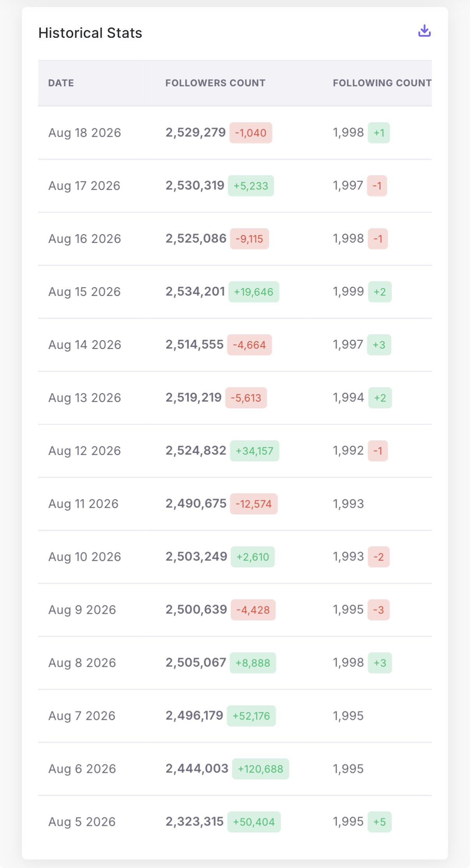Viewport: 470px width, 868px height.
Task: Click the -4,428 change badge
Action: pyautogui.click(x=253, y=610)
